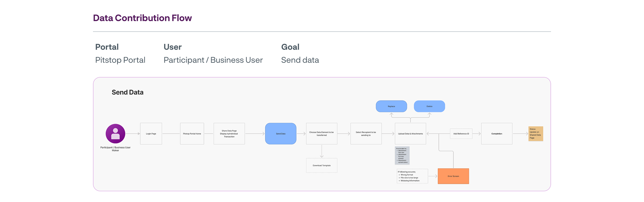
Task: Select the grey attachment details note
Action: coord(402,155)
